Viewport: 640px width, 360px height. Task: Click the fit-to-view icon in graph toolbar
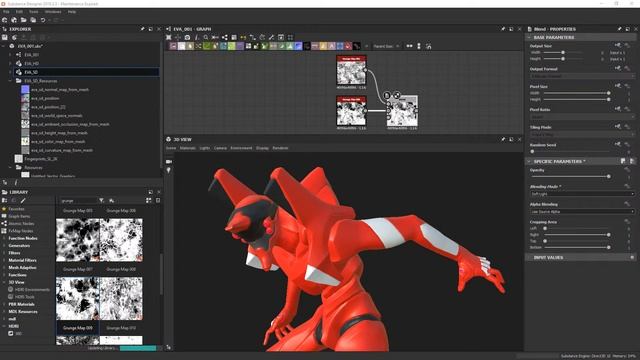(x=169, y=38)
